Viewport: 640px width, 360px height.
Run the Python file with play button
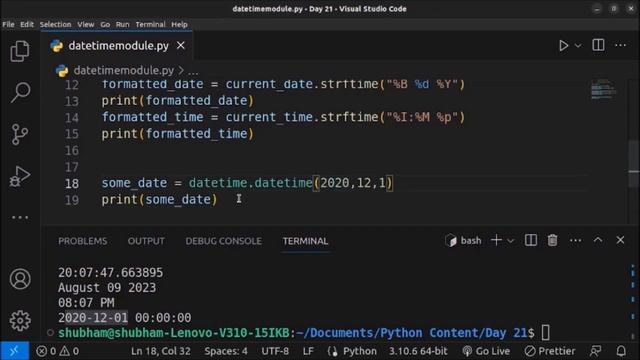[x=563, y=45]
